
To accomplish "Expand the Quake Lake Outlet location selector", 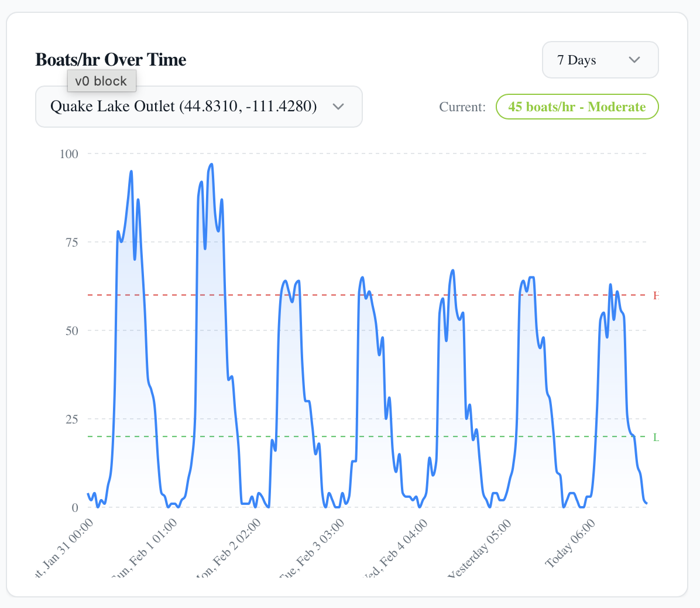I will coord(199,107).
